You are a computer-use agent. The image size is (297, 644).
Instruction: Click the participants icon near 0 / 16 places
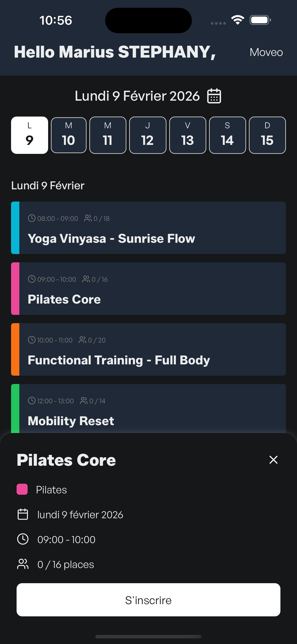pos(23,564)
